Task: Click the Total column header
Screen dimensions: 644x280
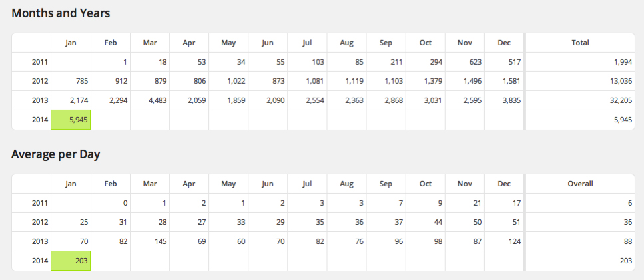Action: point(580,43)
